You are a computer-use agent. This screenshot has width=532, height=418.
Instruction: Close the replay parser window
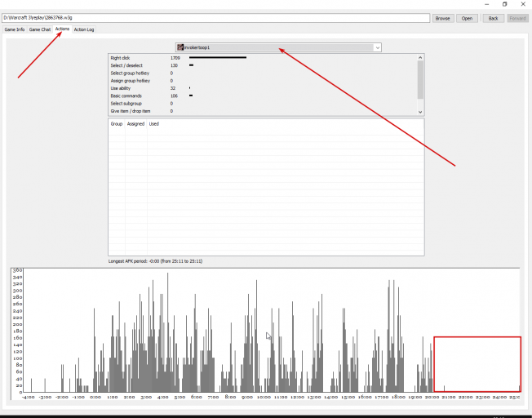click(x=523, y=4)
